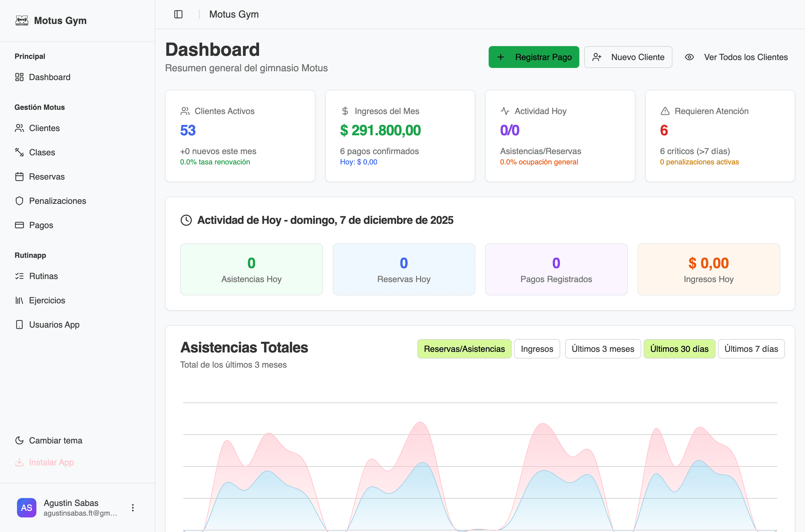Open Dashboard via grid icon
The width and height of the screenshot is (805, 532).
point(20,77)
